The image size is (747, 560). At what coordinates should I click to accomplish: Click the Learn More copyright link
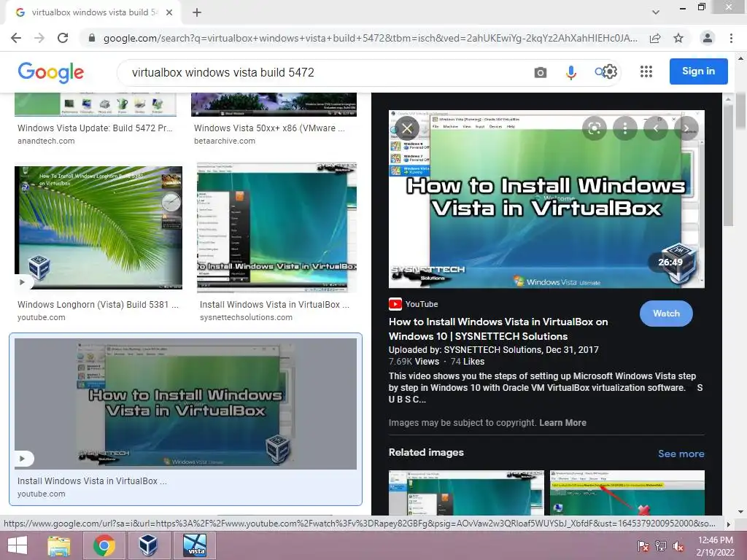coord(562,423)
